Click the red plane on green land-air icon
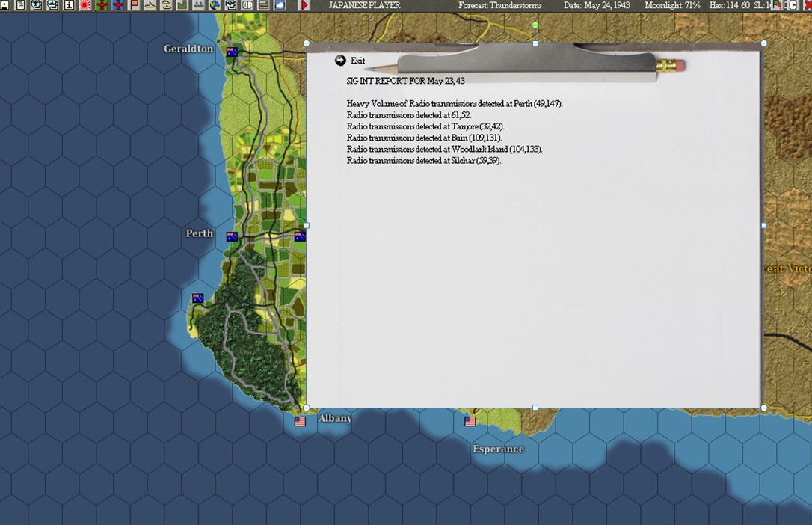The image size is (812, 525). [102, 5]
